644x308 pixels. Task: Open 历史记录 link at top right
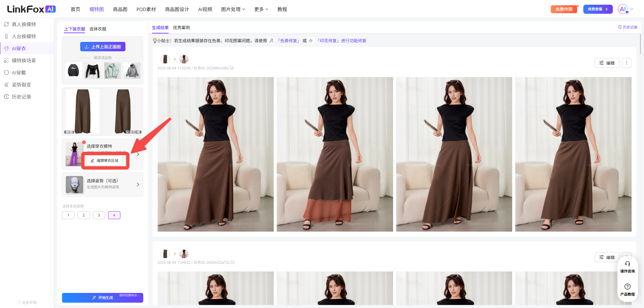pos(628,27)
